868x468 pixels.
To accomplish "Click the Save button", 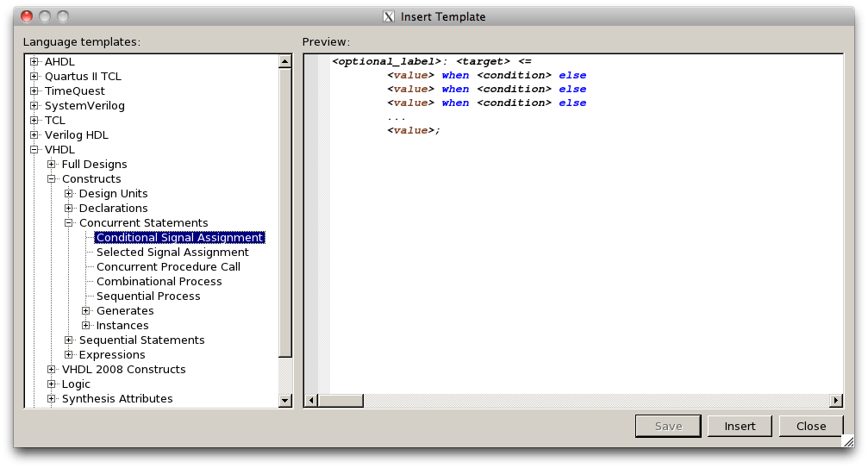I will tap(668, 426).
